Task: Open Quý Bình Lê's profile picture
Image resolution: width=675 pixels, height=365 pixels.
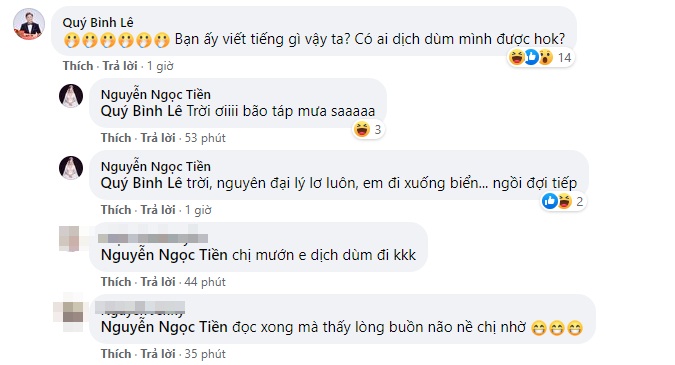Action: (29, 24)
